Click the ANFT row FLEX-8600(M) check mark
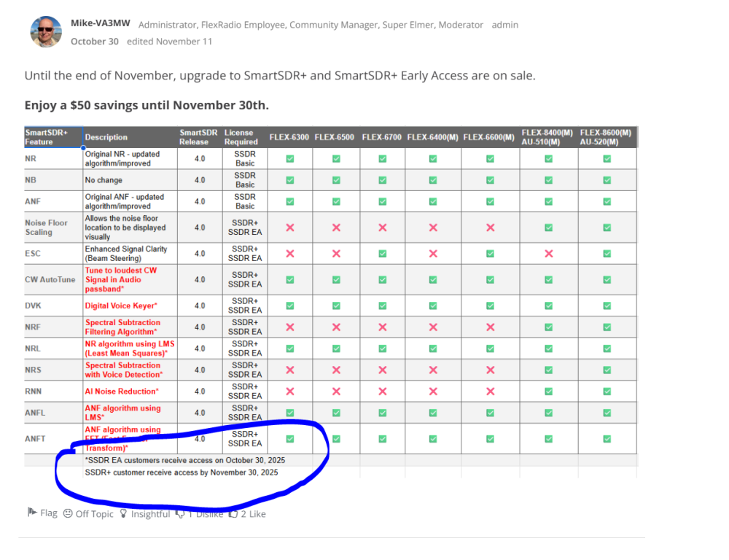 [607, 439]
